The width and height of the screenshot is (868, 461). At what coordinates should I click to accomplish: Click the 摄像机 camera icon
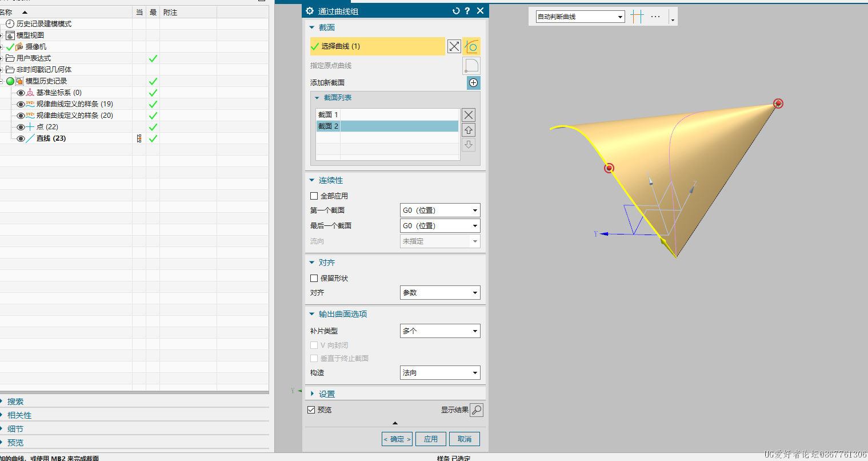coord(19,47)
